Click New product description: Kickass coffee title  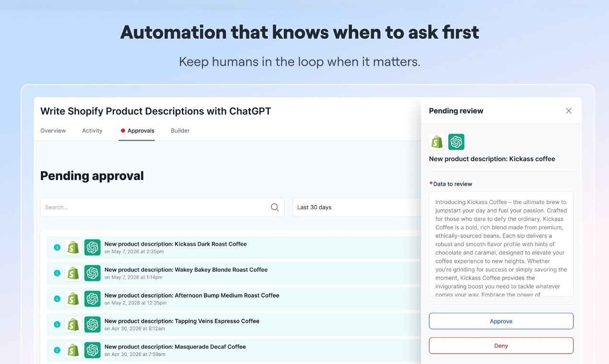[492, 159]
